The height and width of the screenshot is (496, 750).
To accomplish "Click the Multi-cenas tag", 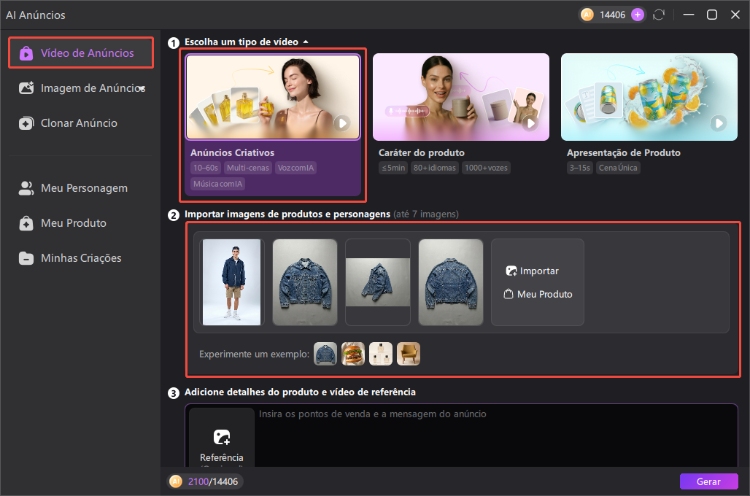I will [x=248, y=168].
